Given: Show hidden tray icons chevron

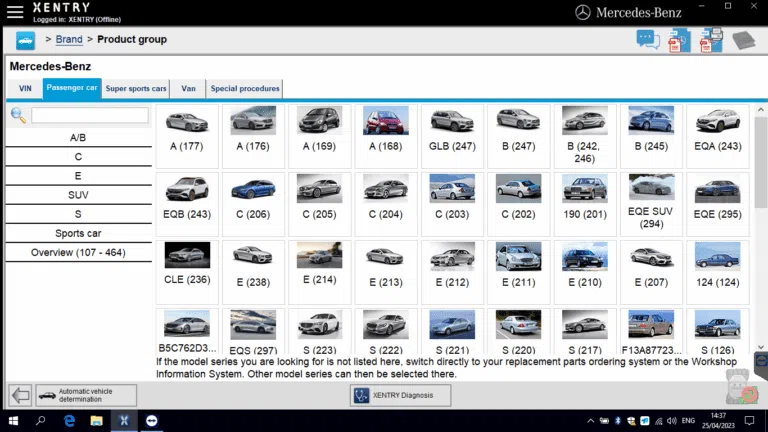Looking at the screenshot, I should (x=591, y=421).
